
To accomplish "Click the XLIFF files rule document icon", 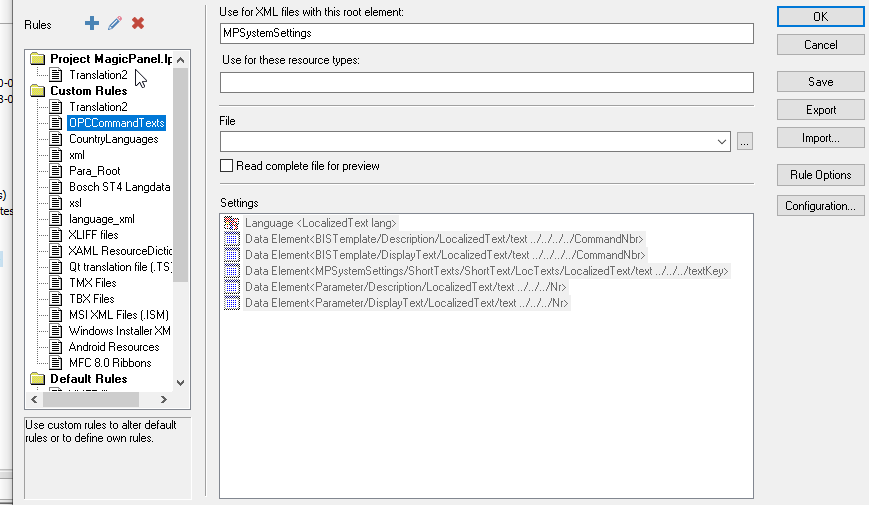I will 56,235.
